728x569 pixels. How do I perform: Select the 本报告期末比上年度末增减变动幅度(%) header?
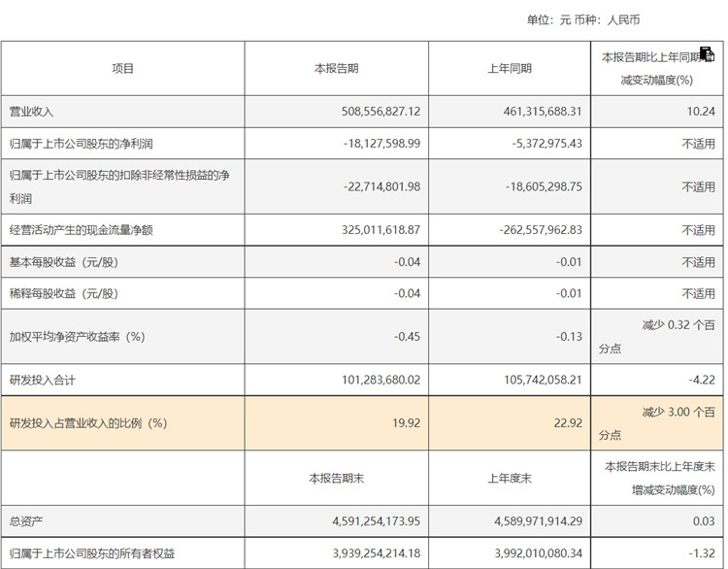[x=659, y=479]
